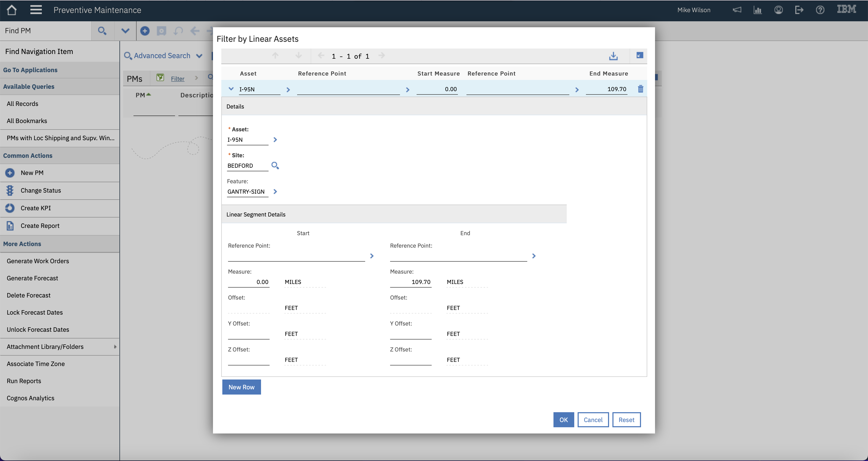Click the New Row button

click(241, 387)
